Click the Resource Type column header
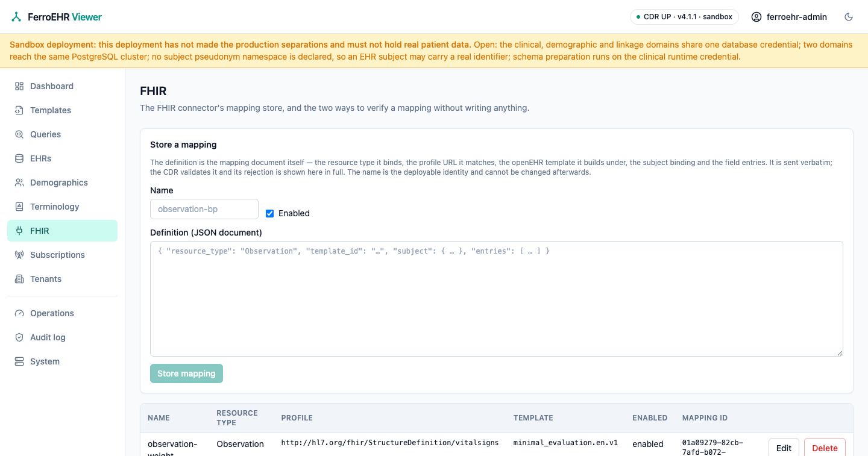 (237, 417)
